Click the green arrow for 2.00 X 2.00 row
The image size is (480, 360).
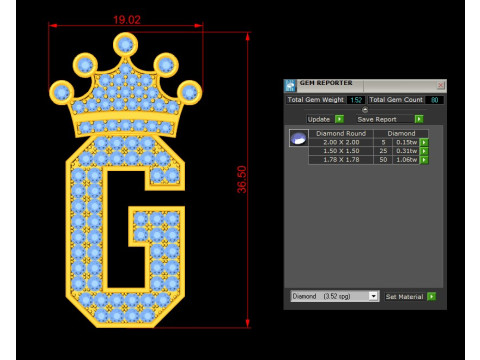pyautogui.click(x=424, y=142)
